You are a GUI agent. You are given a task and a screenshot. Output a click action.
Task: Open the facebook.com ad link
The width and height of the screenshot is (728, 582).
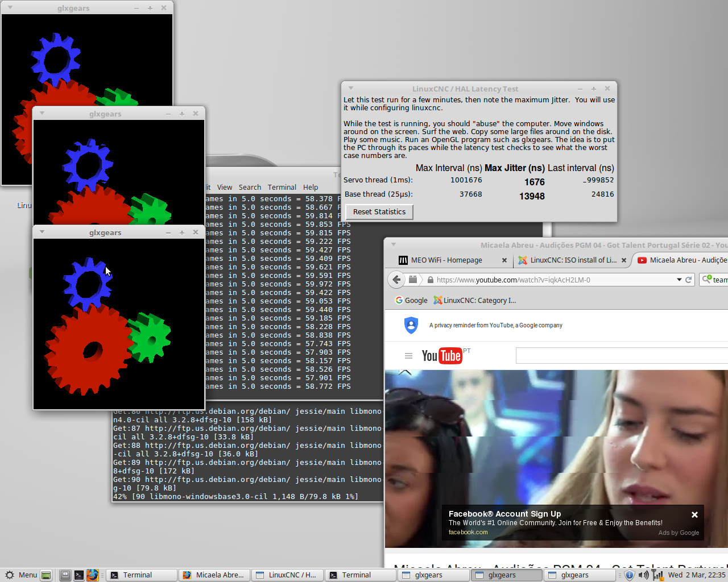(x=468, y=533)
